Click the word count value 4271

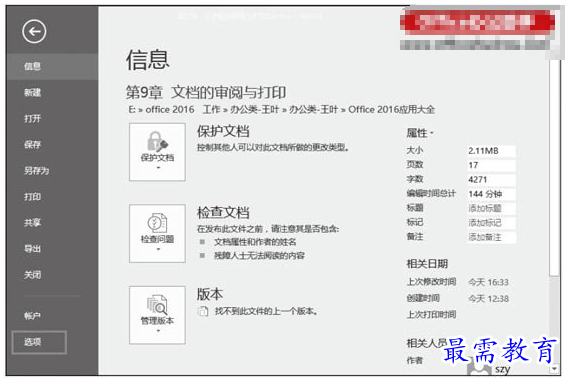(491, 179)
